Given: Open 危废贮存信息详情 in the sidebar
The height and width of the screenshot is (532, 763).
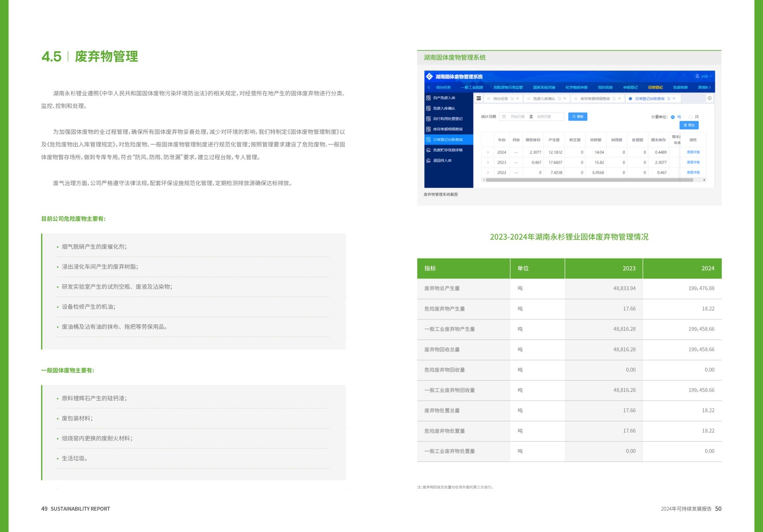Looking at the screenshot, I should [449, 150].
